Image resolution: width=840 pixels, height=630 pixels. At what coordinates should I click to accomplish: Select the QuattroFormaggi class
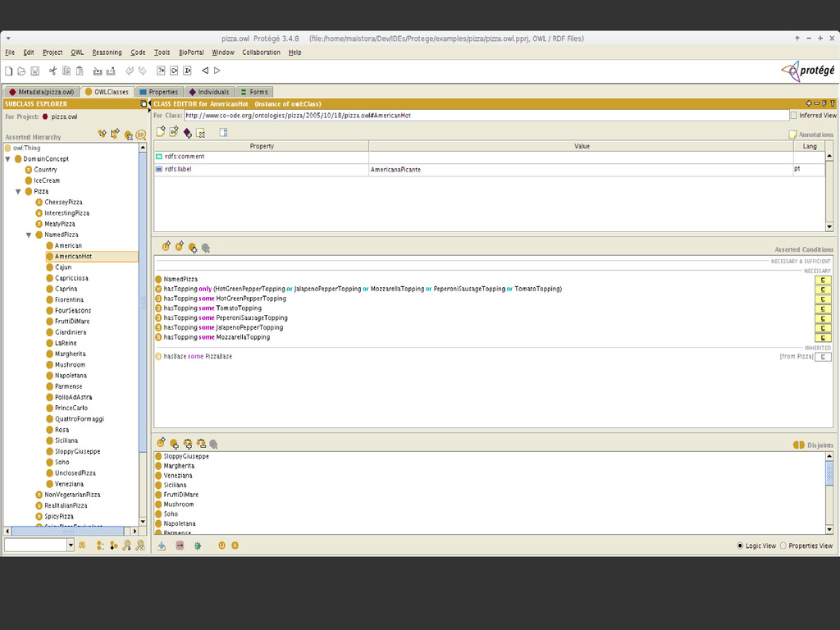80,419
